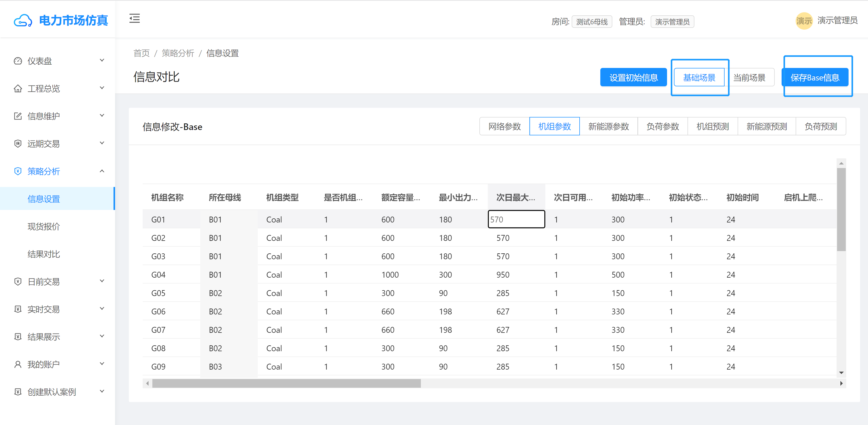Screen dimensions: 868x425
Task: Switch to the 机组预测 tab
Action: (x=713, y=126)
